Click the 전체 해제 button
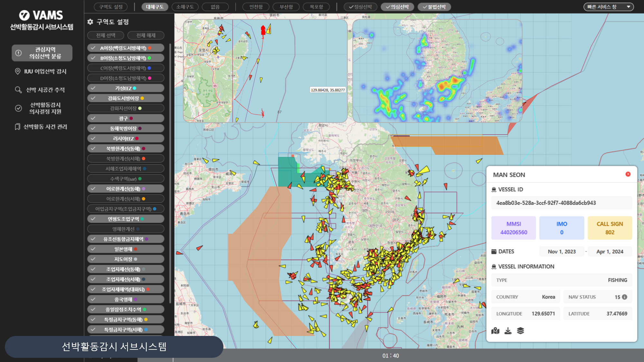 [x=146, y=35]
